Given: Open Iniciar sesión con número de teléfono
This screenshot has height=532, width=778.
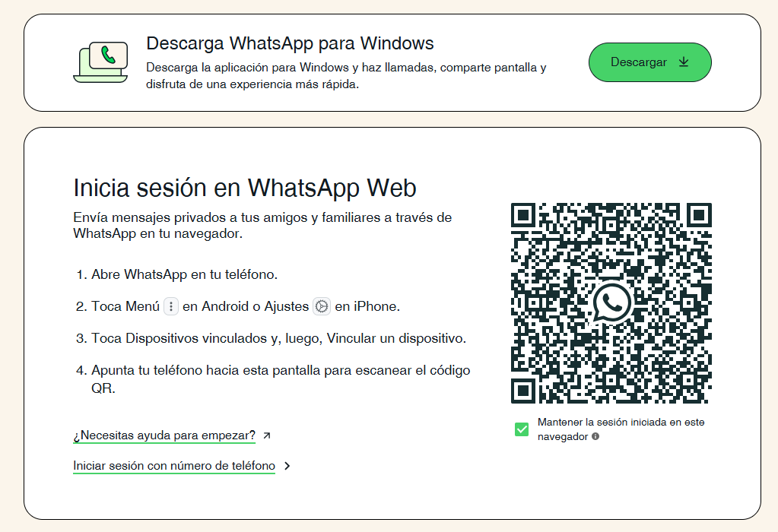Looking at the screenshot, I should pyautogui.click(x=173, y=466).
